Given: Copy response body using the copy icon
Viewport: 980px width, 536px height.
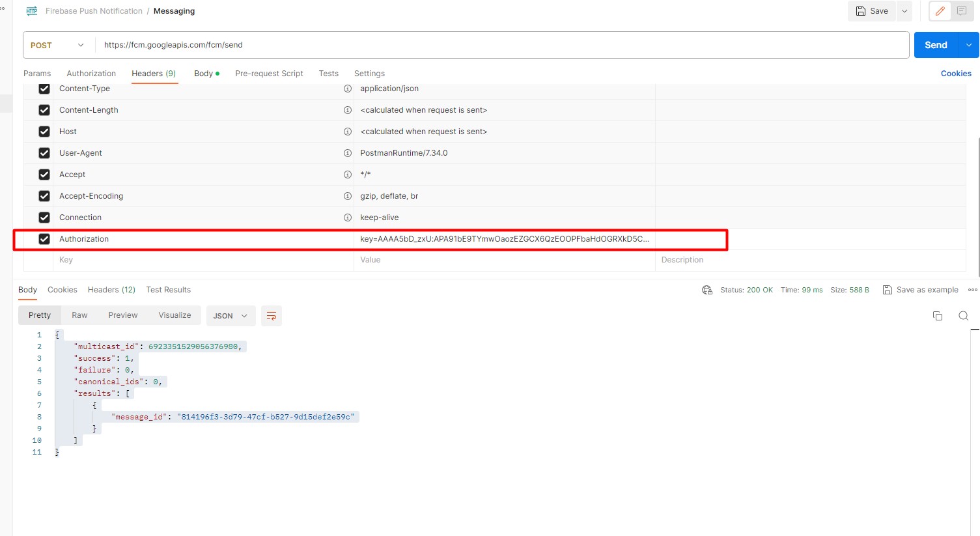Looking at the screenshot, I should click(938, 316).
